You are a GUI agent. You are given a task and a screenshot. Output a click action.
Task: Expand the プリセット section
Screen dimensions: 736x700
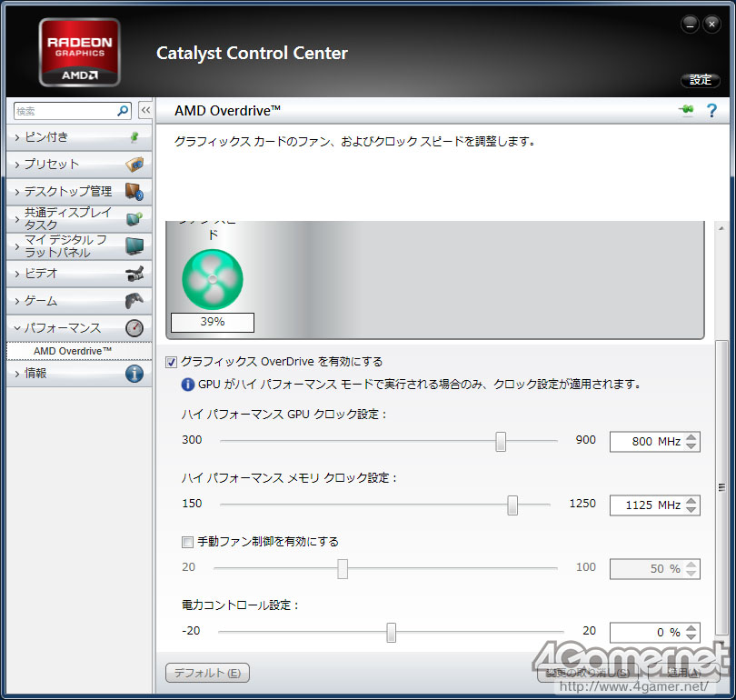click(79, 165)
